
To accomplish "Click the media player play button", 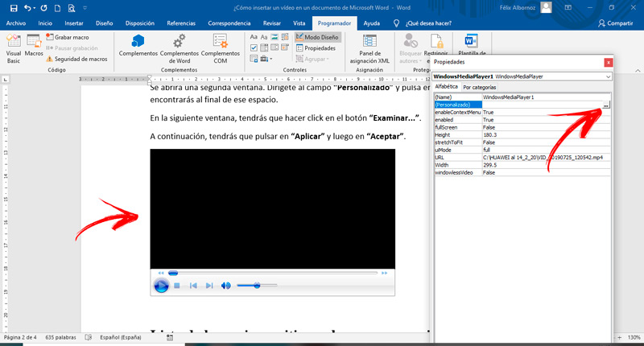I will tap(161, 286).
